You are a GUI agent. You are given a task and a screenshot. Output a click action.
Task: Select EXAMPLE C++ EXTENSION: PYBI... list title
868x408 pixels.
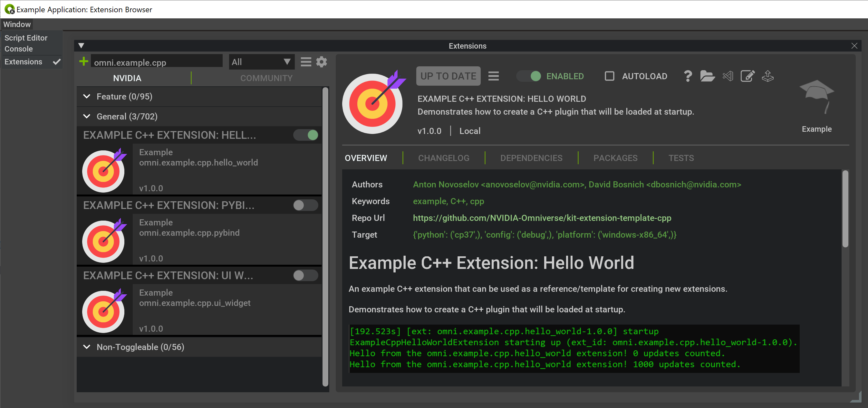click(169, 205)
